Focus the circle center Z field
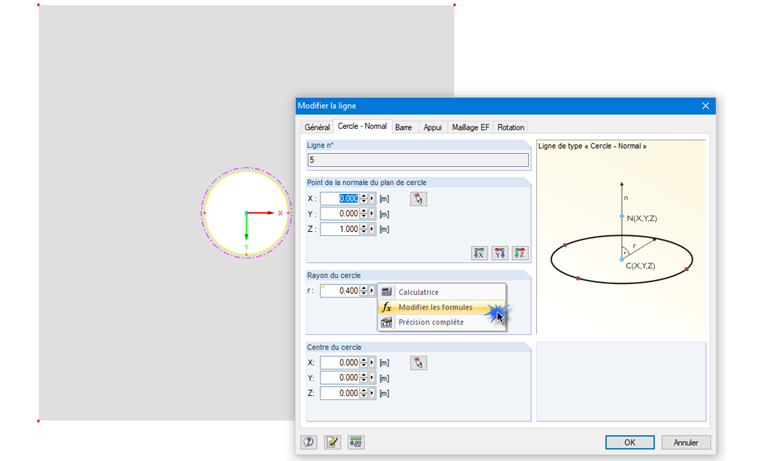This screenshot has width=760, height=461. pyautogui.click(x=339, y=393)
